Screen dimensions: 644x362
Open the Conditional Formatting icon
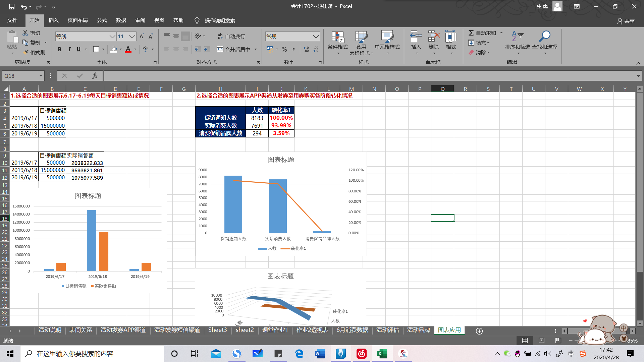[x=338, y=37]
